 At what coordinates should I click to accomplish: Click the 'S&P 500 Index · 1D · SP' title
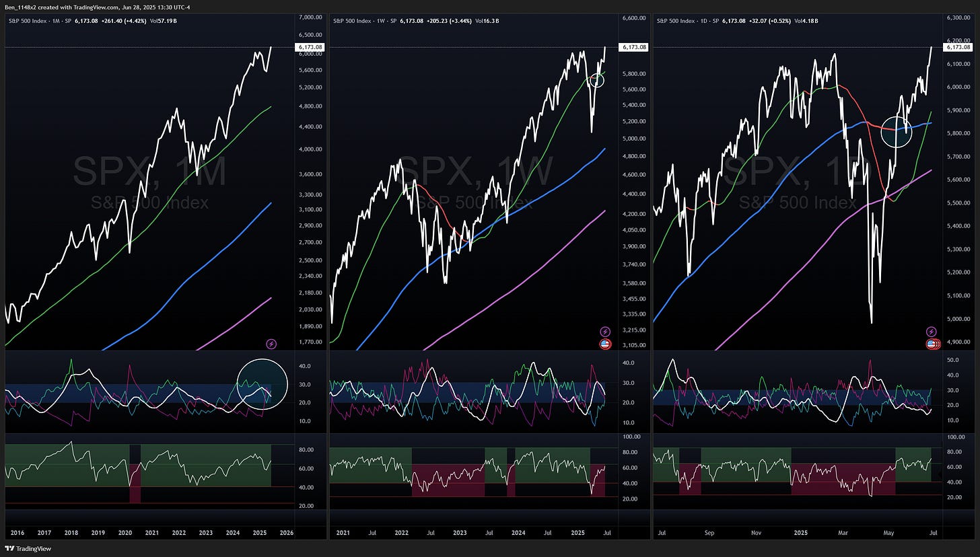pyautogui.click(x=687, y=21)
